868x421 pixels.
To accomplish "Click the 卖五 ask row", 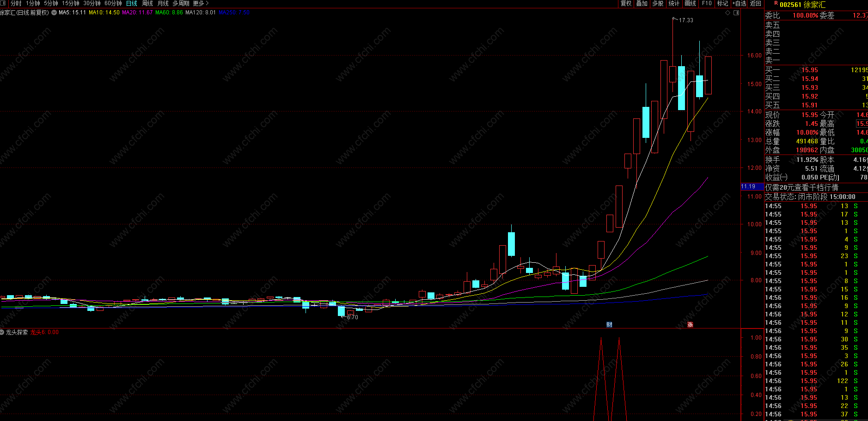I will 816,25.
